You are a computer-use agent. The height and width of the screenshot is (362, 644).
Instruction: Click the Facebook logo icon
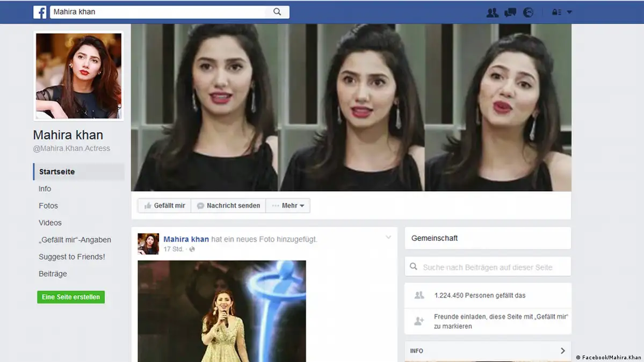40,12
